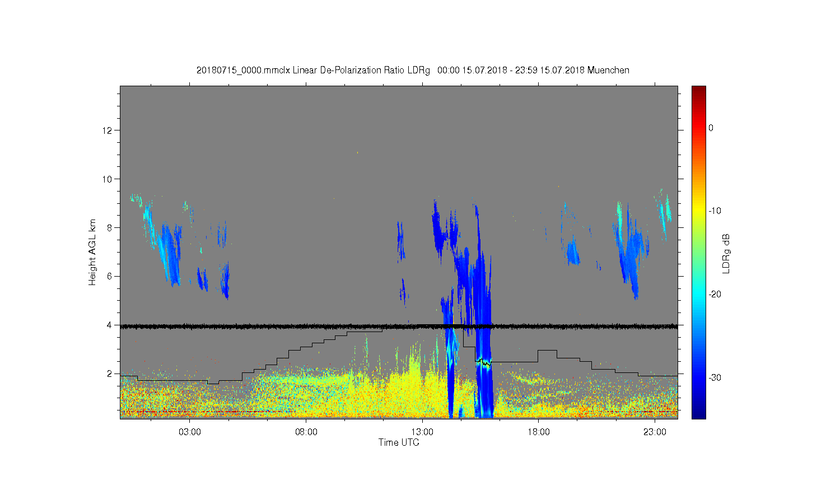Click the 13:00 time tick label

[x=422, y=432]
